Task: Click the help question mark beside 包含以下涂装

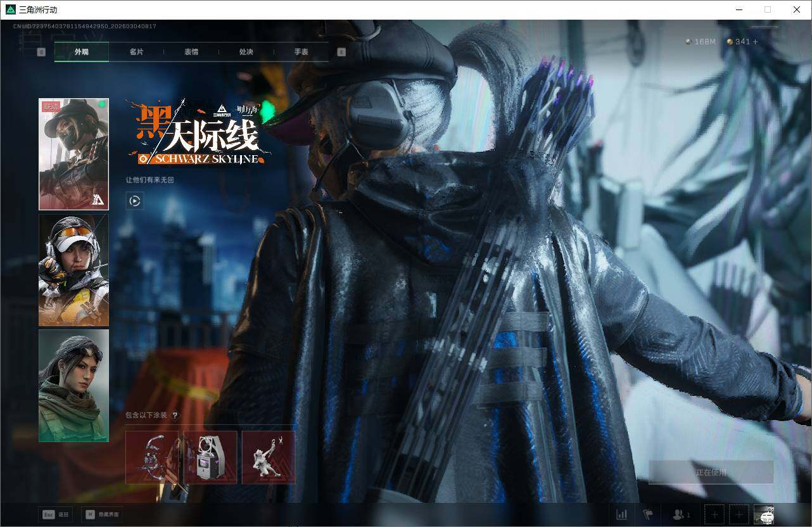Action: click(x=175, y=416)
